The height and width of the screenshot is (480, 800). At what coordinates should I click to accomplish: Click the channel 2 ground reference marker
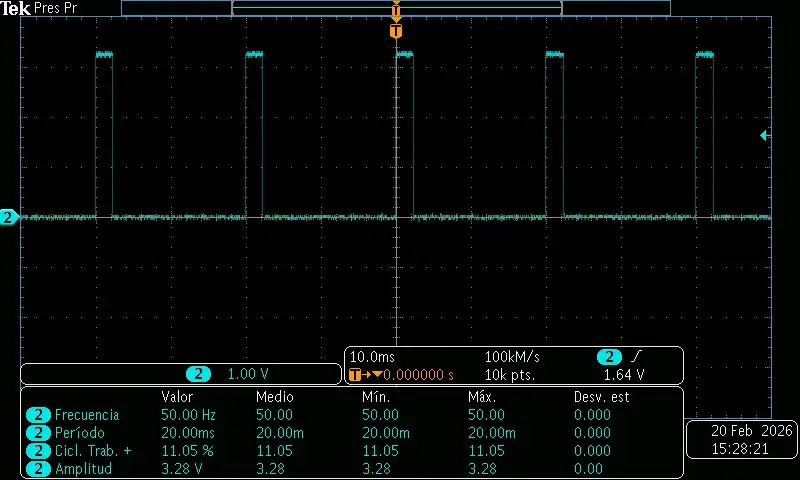point(9,217)
